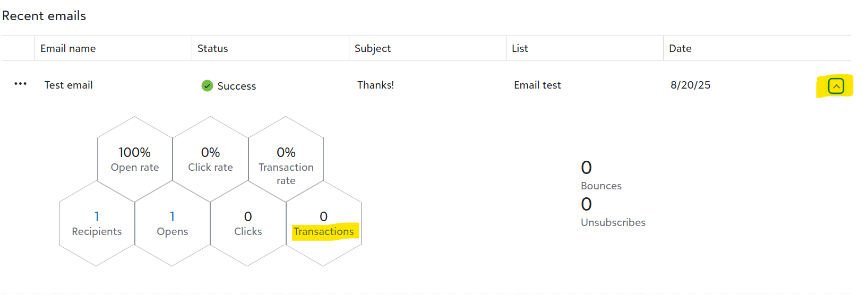Viewport: 868px width, 305px height.
Task: Click the Thanks! subject text
Action: (375, 85)
